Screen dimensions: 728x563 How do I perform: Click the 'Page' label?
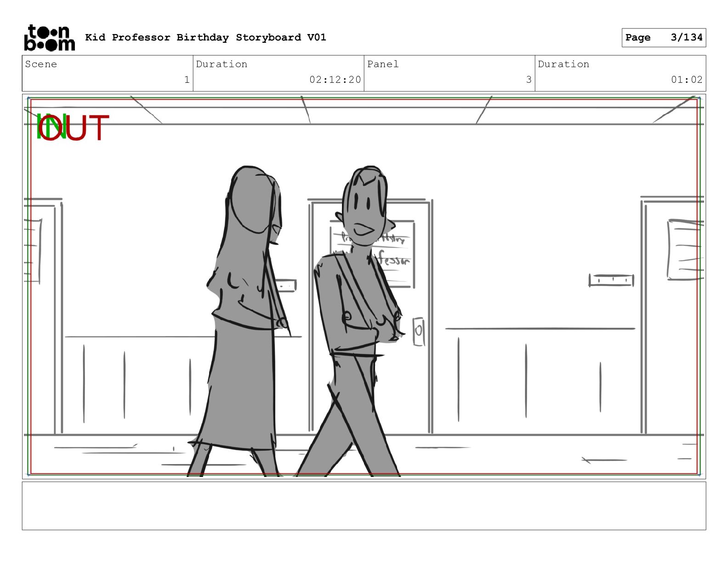pyautogui.click(x=638, y=37)
